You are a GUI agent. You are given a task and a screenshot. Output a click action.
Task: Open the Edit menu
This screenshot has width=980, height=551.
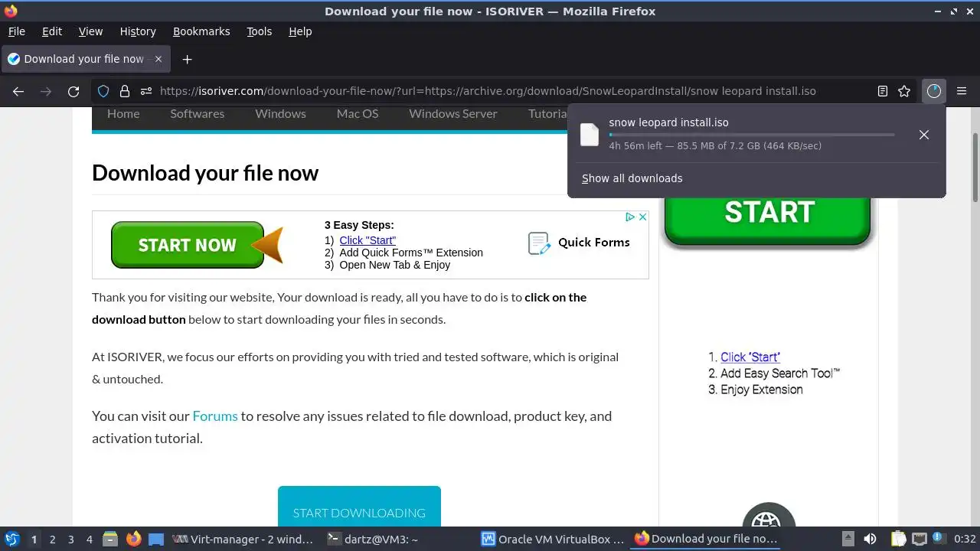(52, 31)
